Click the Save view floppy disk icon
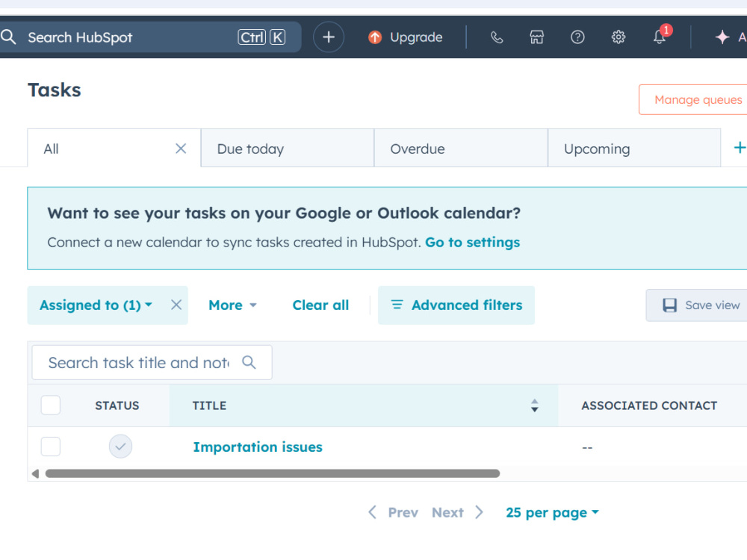The image size is (747, 560). (670, 305)
